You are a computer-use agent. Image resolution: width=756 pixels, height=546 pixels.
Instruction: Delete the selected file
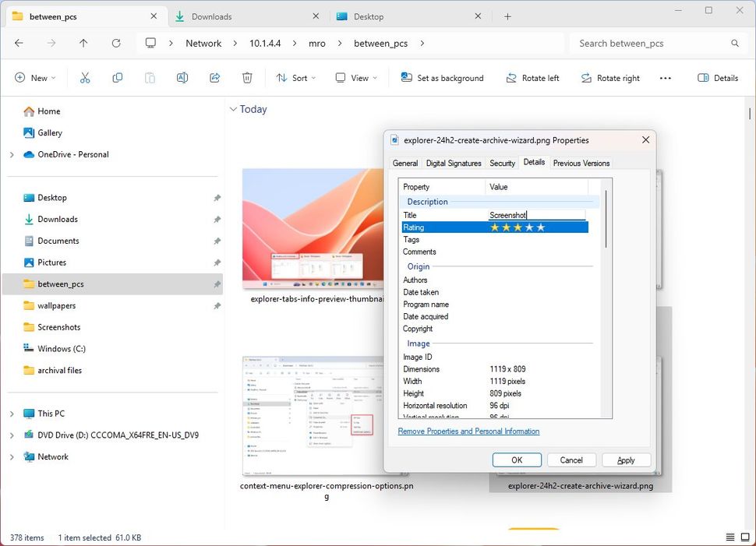(247, 78)
